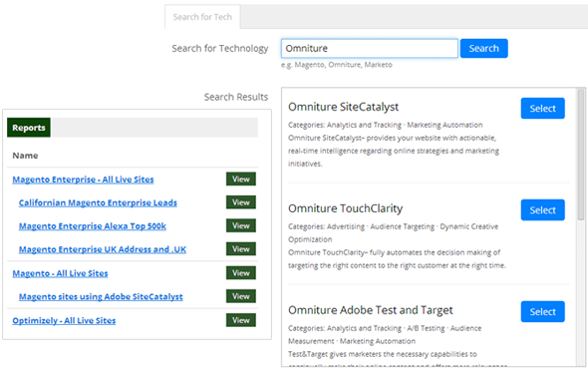This screenshot has width=588, height=369.
Task: View Magento - All Live Sites report
Action: pyautogui.click(x=241, y=273)
